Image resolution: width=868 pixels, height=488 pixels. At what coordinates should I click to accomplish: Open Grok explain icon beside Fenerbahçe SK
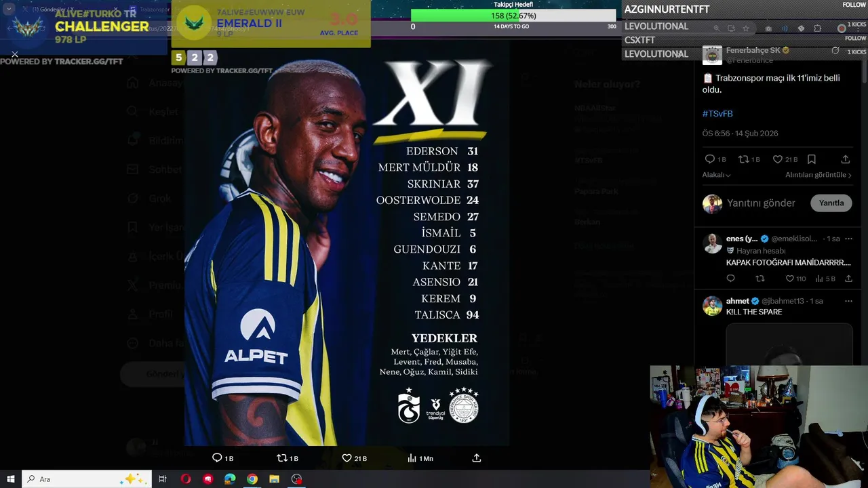[x=835, y=51]
